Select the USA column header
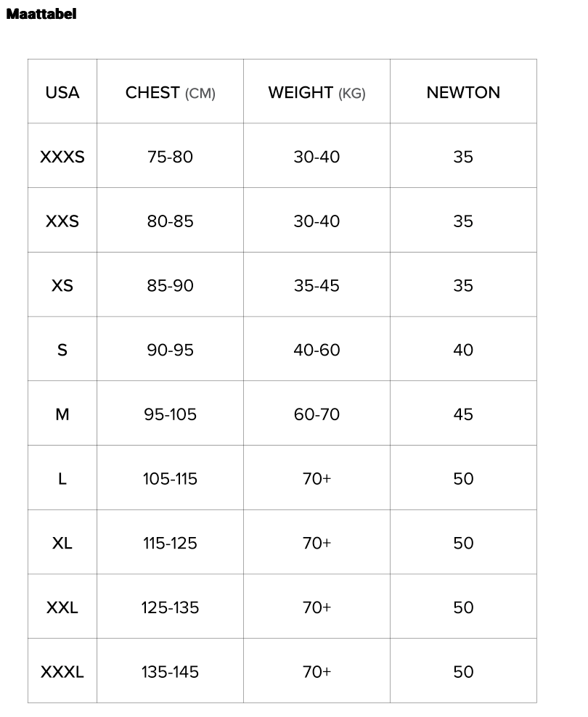 click(62, 92)
